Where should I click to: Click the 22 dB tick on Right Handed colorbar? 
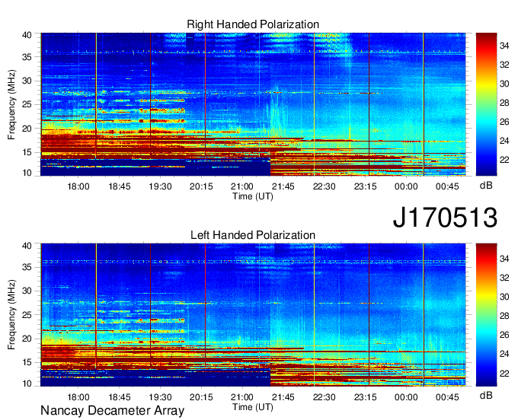tap(504, 160)
